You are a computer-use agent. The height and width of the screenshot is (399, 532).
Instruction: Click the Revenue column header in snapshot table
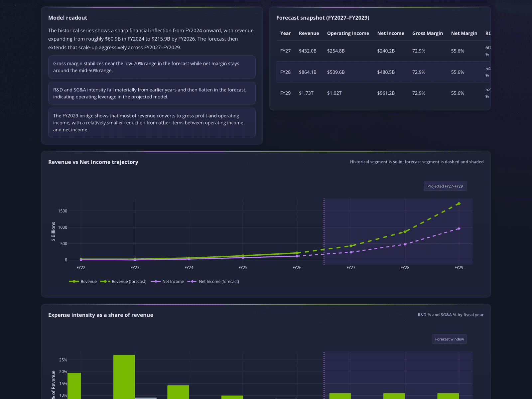tap(309, 33)
